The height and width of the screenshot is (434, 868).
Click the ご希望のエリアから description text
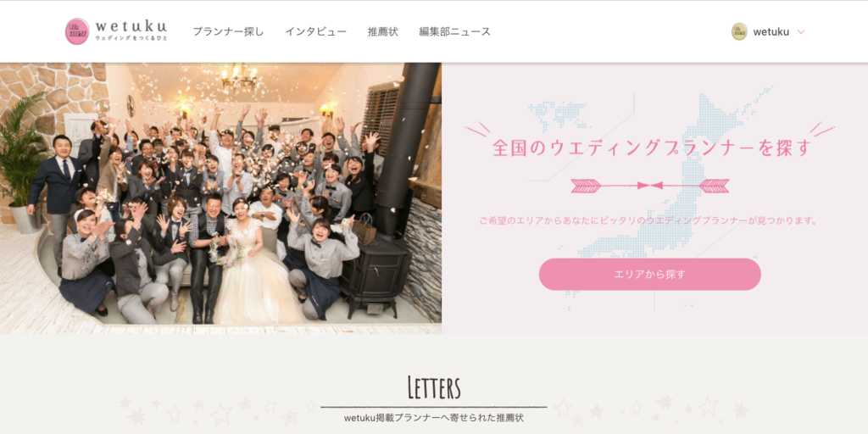click(648, 220)
